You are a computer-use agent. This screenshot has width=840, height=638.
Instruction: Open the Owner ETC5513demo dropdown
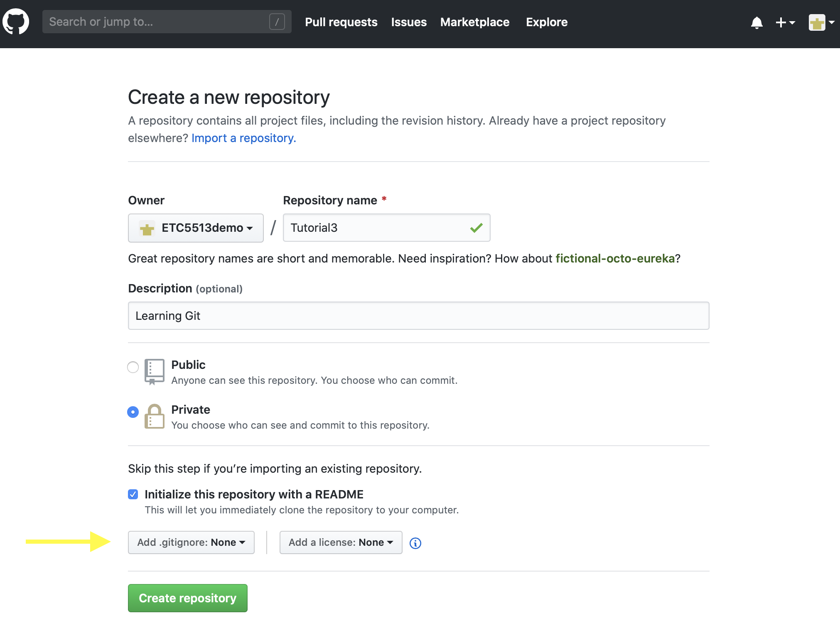pyautogui.click(x=196, y=228)
